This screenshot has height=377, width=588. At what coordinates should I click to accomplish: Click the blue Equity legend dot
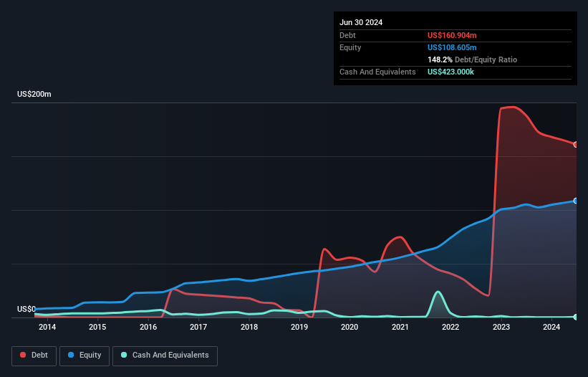tap(71, 355)
